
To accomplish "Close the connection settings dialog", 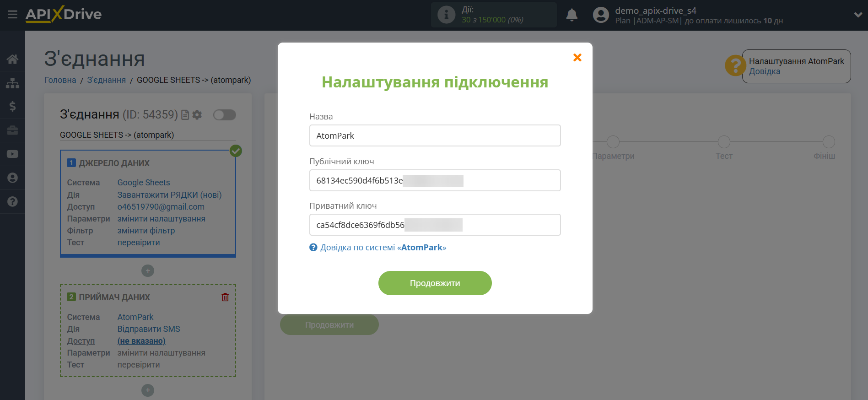I will coord(577,57).
